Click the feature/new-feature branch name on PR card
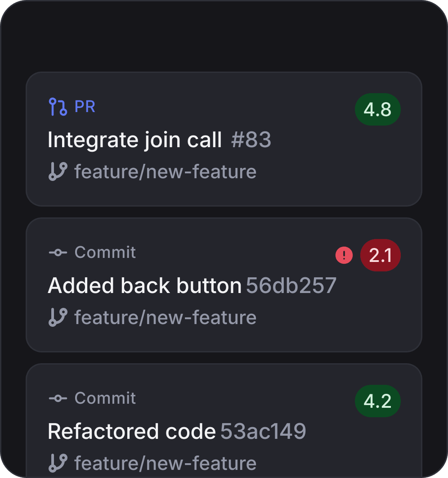The image size is (448, 478). click(166, 172)
